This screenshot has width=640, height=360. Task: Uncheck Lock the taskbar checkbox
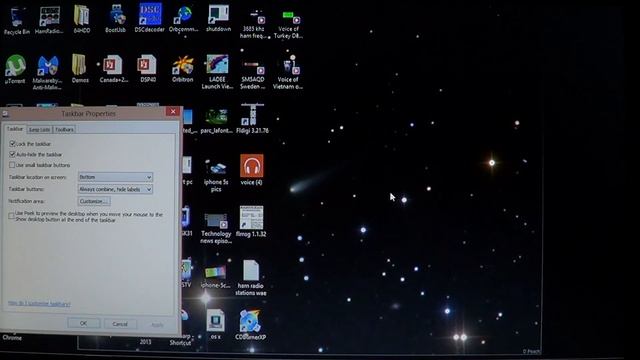(12, 144)
